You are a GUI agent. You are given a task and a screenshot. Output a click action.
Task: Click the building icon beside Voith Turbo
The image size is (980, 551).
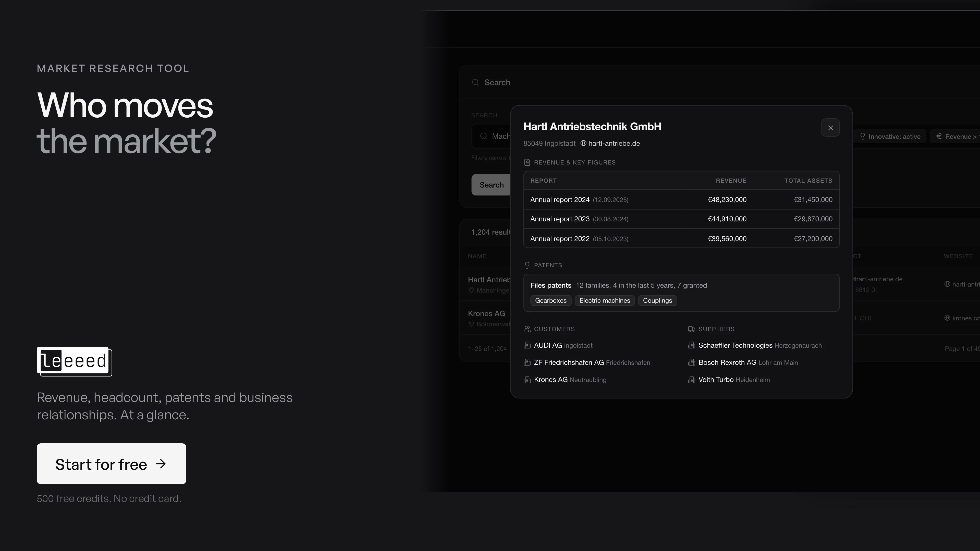click(x=692, y=380)
